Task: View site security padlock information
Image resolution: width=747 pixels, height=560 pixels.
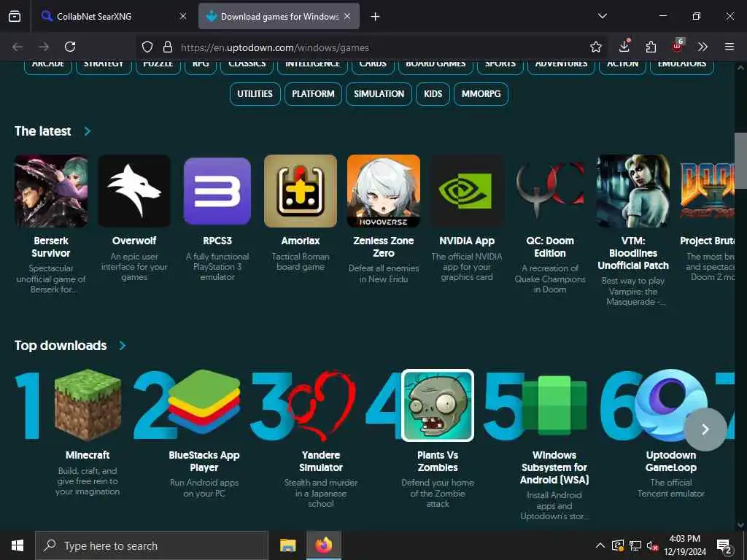Action: [167, 47]
